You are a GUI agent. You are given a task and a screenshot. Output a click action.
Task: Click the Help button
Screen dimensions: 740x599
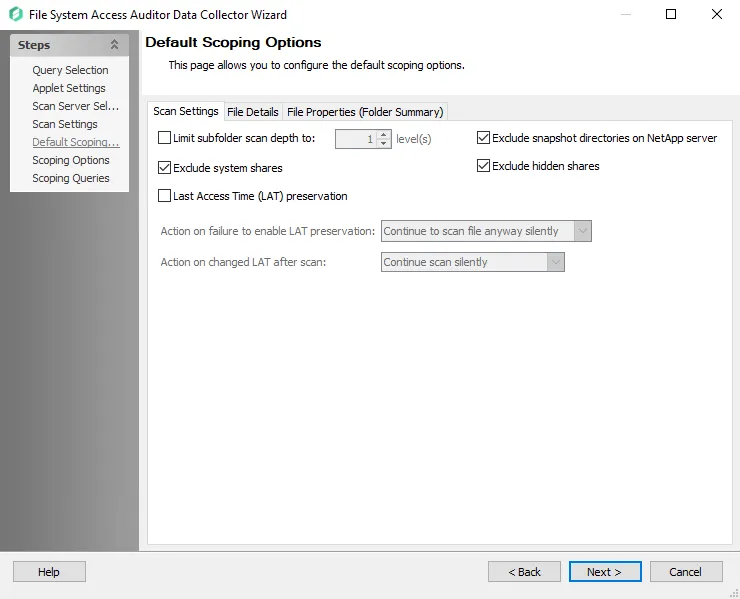click(49, 572)
